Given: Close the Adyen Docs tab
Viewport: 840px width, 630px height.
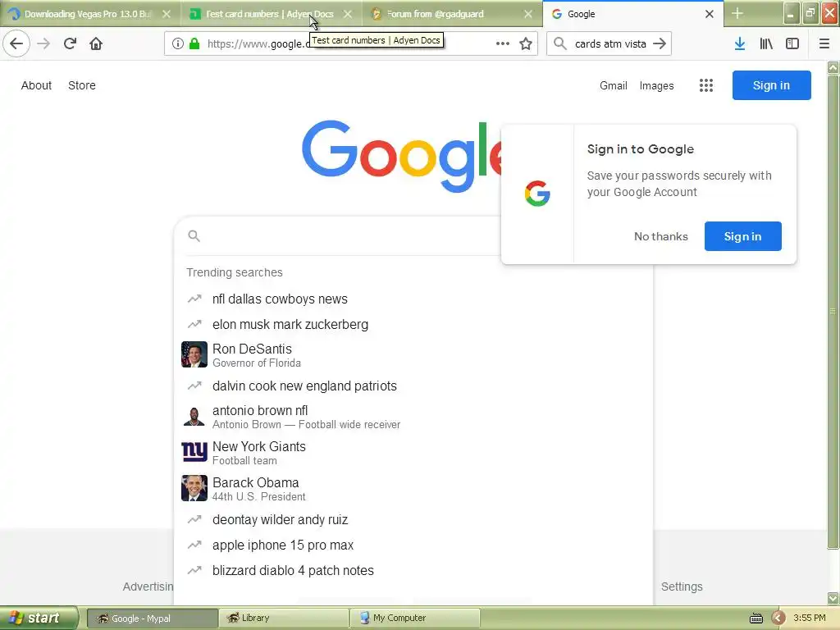Looking at the screenshot, I should point(348,14).
